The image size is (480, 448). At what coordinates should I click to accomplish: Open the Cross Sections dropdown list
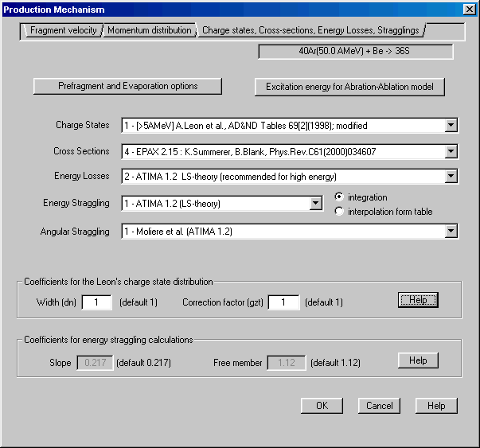(451, 151)
